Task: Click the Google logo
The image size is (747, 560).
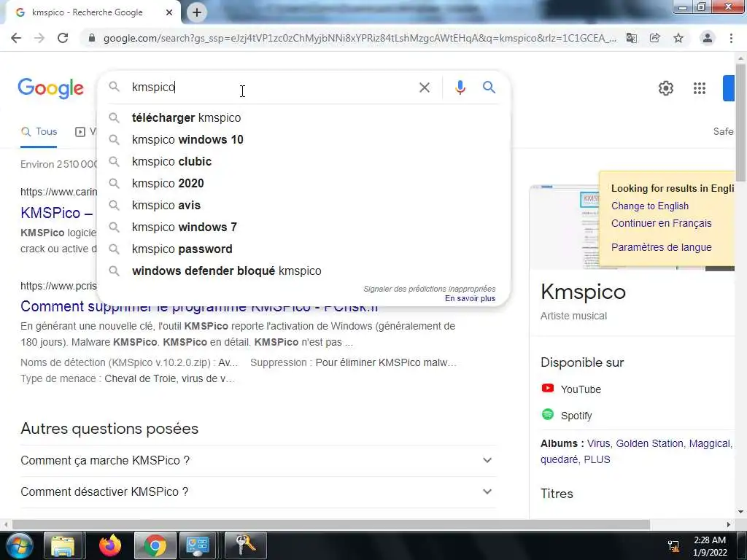Action: 50,88
